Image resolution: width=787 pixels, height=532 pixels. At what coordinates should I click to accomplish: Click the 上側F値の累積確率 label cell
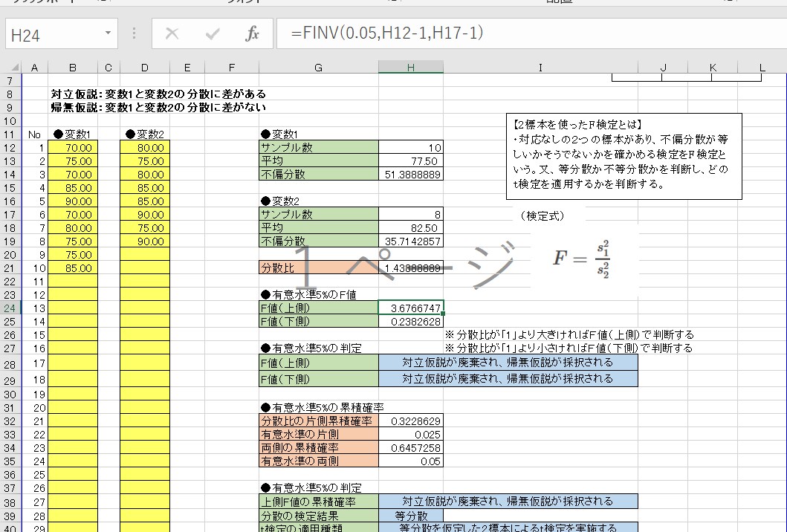point(319,502)
